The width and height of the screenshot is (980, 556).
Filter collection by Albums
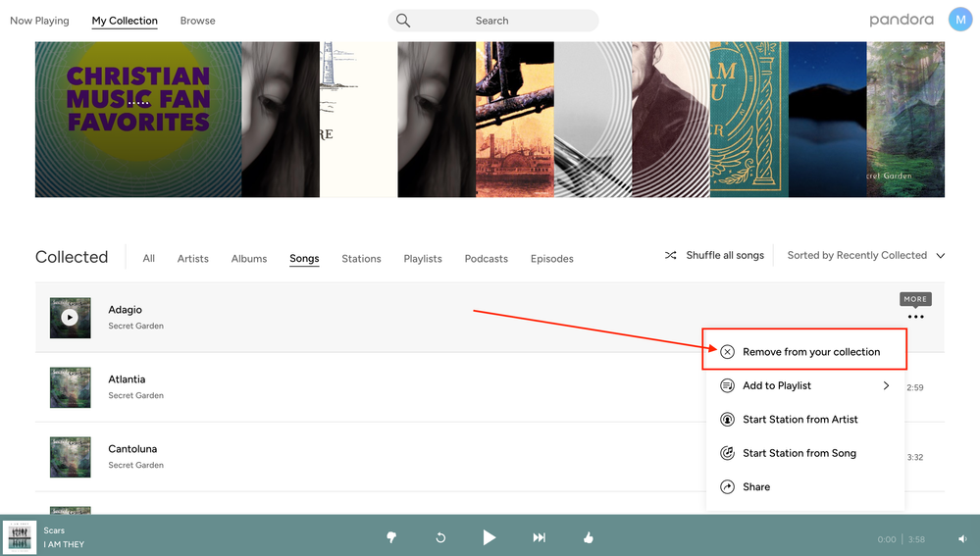click(x=249, y=259)
